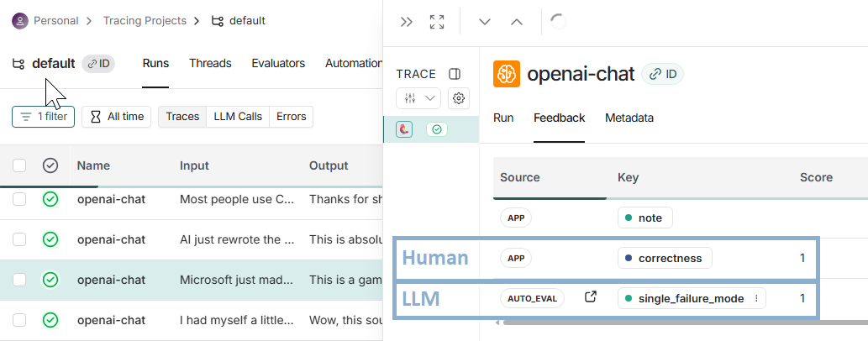The width and height of the screenshot is (868, 341).
Task: Check the row starting 'I had myself a little...'
Action: [19, 321]
